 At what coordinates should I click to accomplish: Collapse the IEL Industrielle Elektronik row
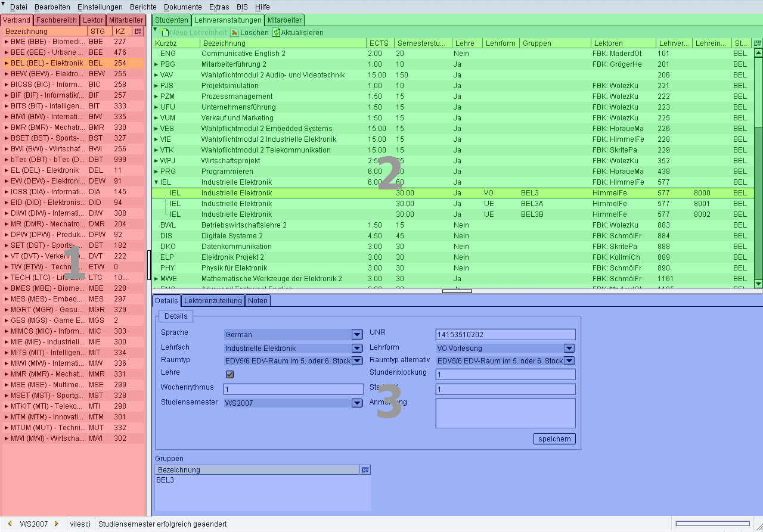(156, 182)
